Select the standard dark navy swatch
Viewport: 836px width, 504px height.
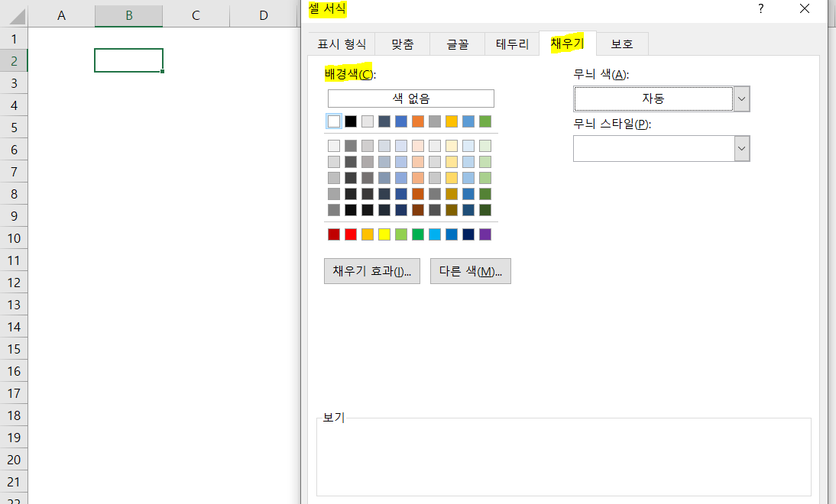coord(468,234)
